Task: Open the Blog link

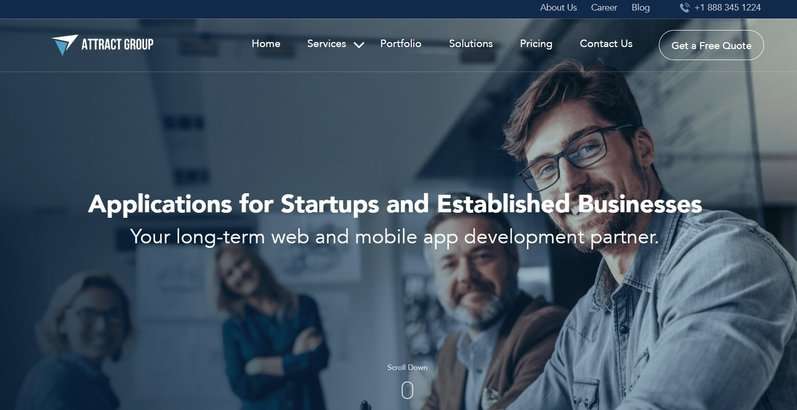Action: click(x=640, y=8)
